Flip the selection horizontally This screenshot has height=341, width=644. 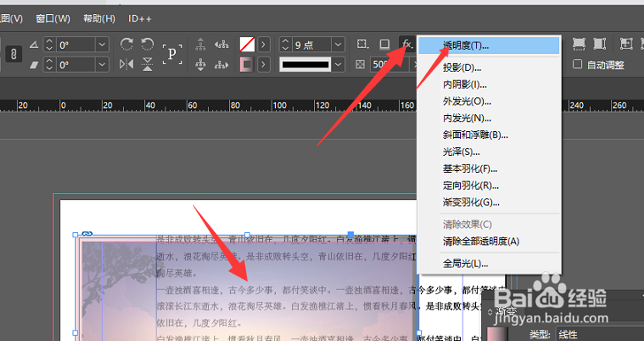(126, 65)
